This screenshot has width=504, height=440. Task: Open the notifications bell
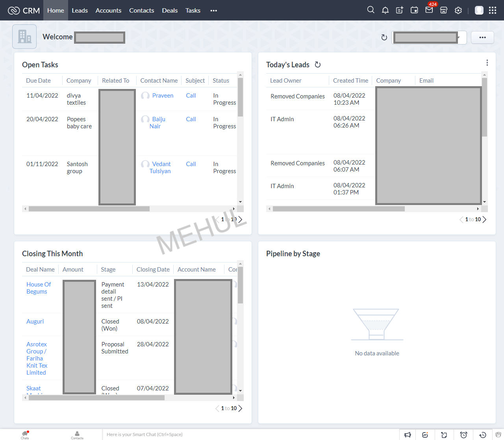pos(385,10)
